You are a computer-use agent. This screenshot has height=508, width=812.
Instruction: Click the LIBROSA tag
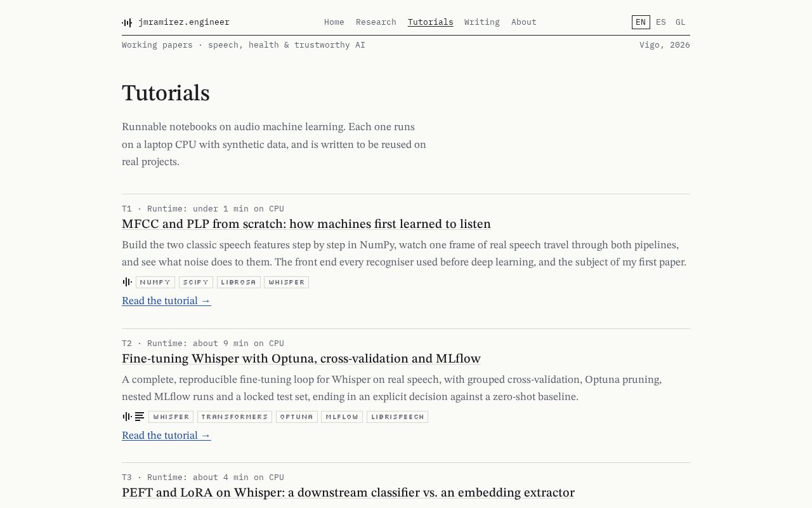tap(239, 282)
